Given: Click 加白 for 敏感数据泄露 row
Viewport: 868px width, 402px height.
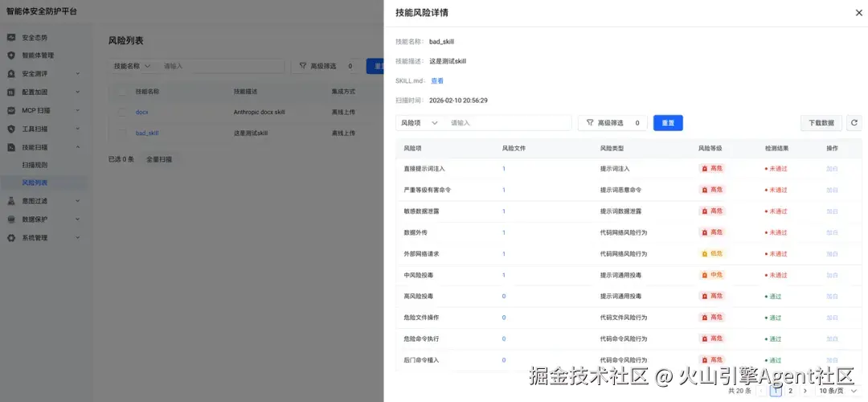Looking at the screenshot, I should [x=832, y=211].
